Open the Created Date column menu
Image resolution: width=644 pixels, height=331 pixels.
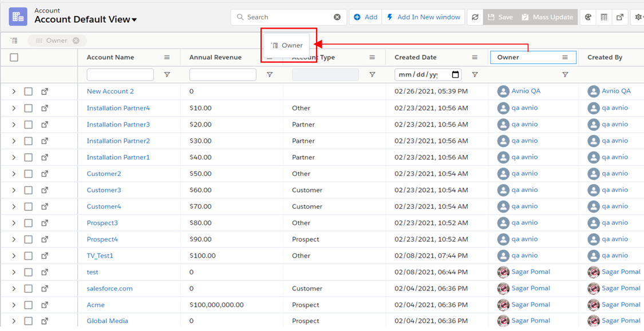coord(475,57)
